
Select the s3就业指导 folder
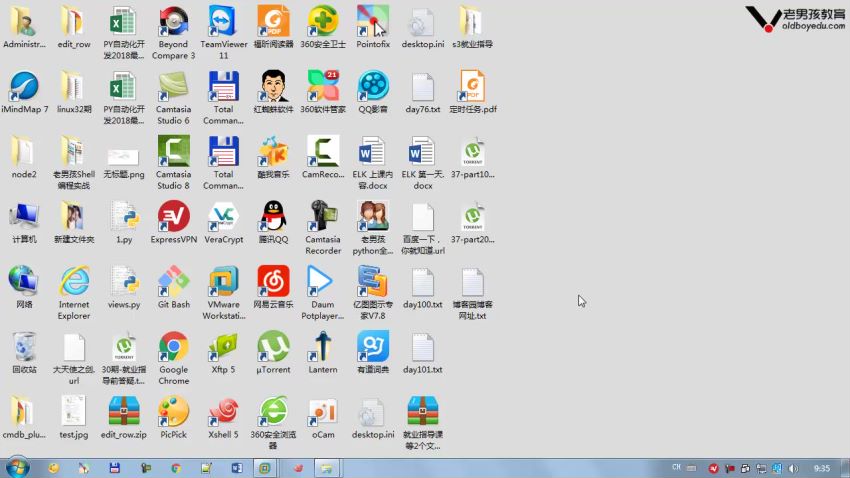coord(473,27)
